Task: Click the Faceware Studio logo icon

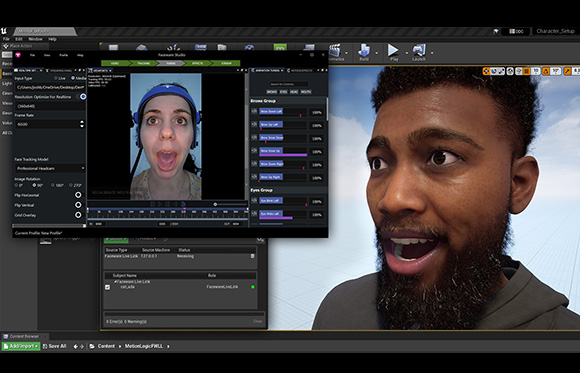Action: [x=18, y=55]
